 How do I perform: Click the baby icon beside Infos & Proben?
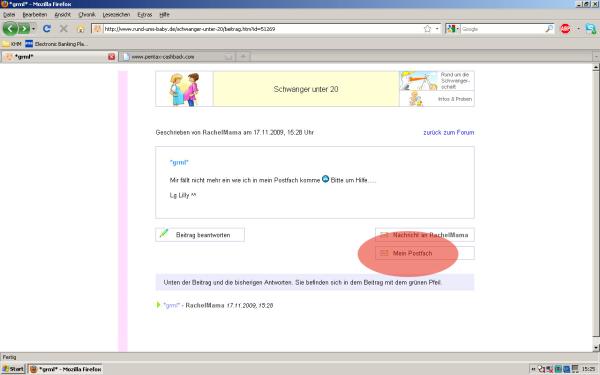pyautogui.click(x=416, y=99)
